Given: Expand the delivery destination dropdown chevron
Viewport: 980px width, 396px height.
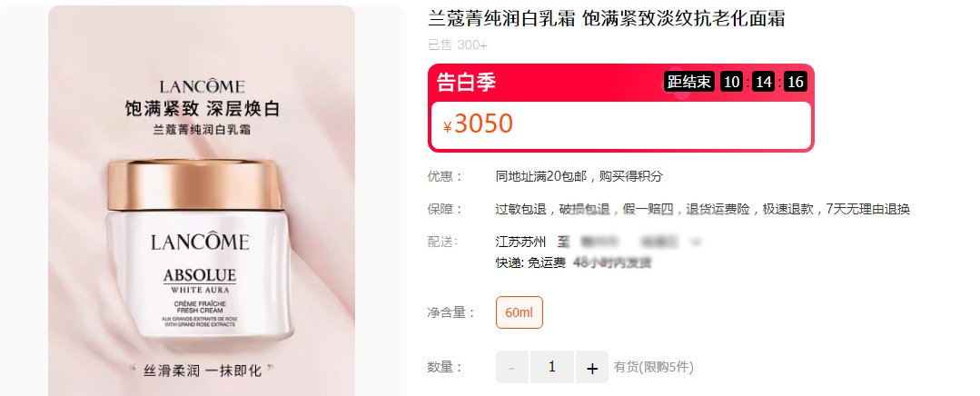Looking at the screenshot, I should coord(697,242).
